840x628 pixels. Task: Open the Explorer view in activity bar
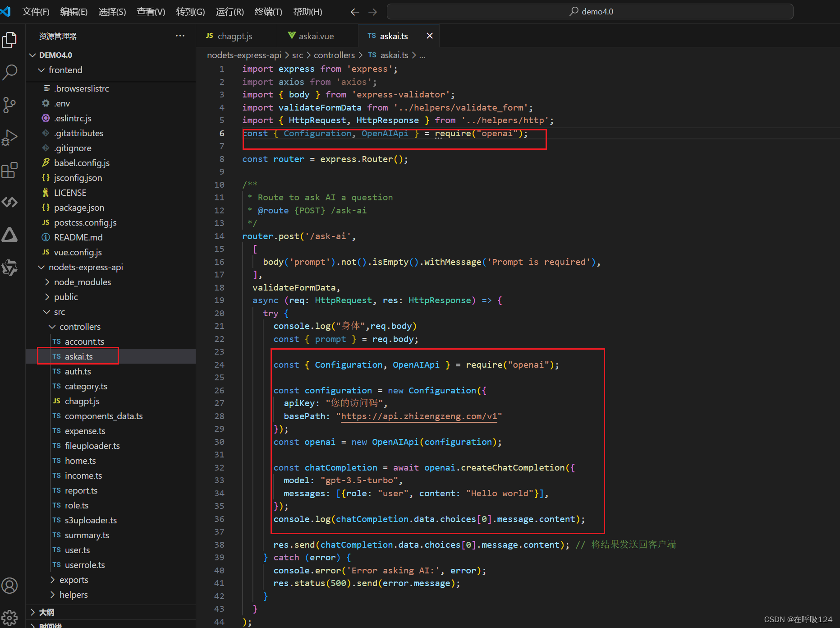[9, 40]
